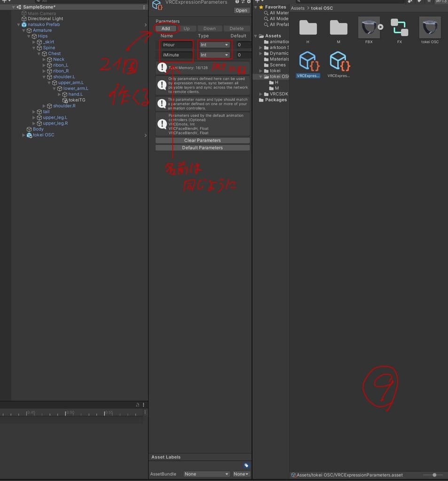
Task: Select the M folder thumbnail in Project grid
Action: coord(338,28)
